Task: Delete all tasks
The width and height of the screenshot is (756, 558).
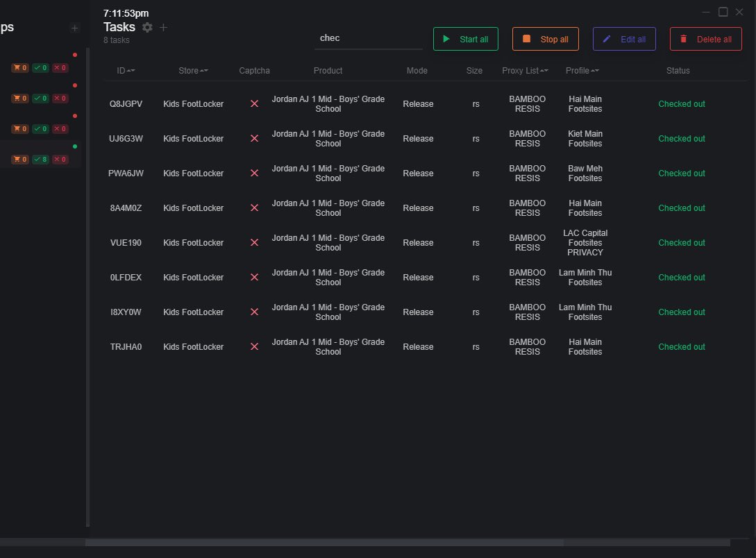Action: [x=705, y=39]
